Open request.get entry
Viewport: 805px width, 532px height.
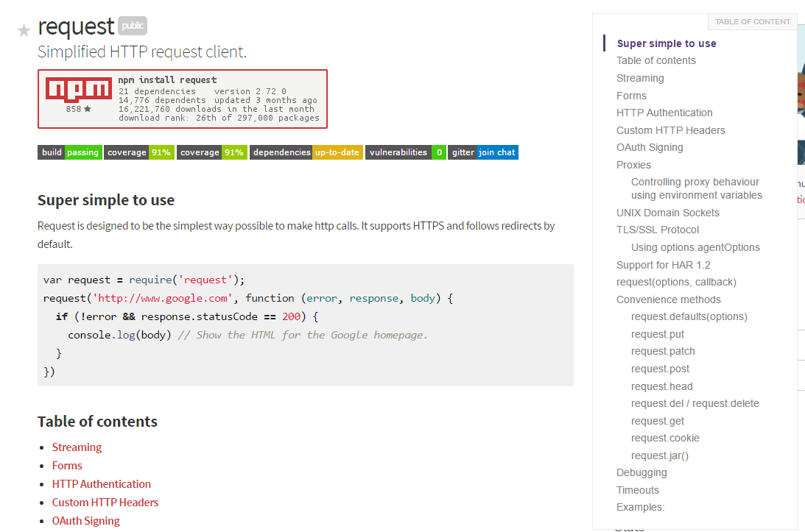click(x=657, y=421)
